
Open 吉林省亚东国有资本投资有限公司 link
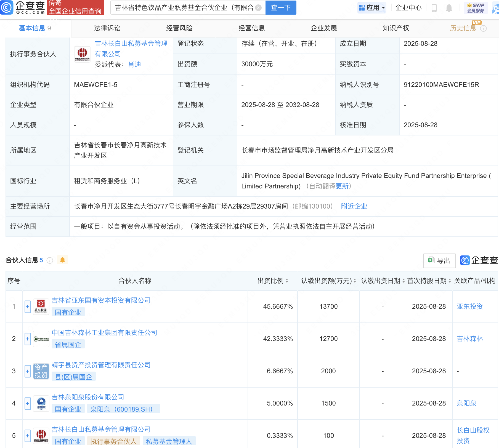[x=101, y=300]
